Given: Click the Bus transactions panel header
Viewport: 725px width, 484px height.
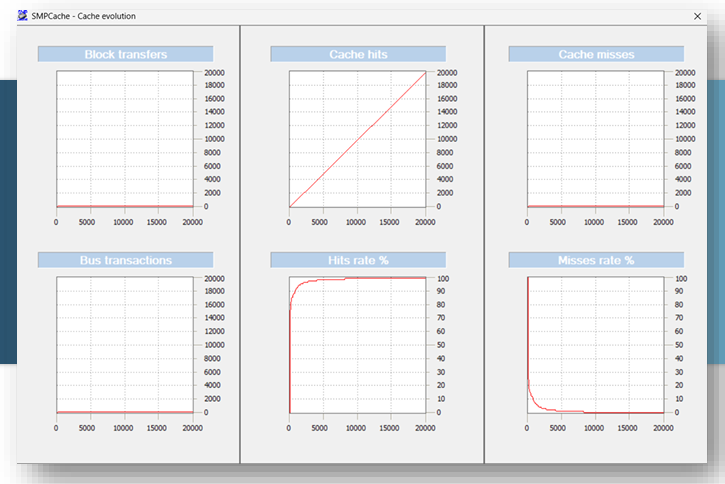Looking at the screenshot, I should click(x=125, y=260).
